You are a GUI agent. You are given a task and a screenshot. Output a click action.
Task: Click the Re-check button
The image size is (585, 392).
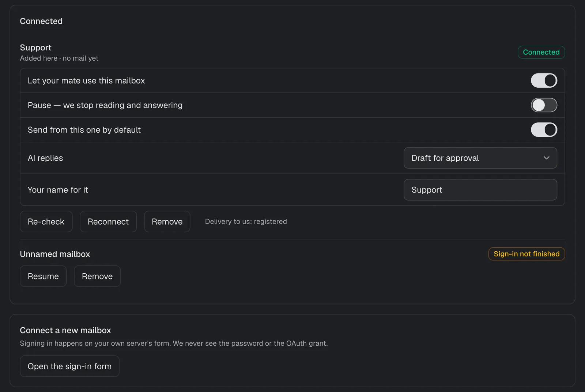46,221
